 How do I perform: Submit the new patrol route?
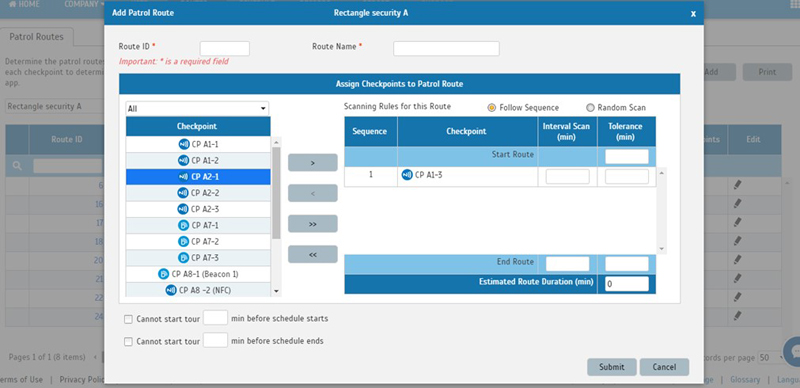pyautogui.click(x=612, y=367)
